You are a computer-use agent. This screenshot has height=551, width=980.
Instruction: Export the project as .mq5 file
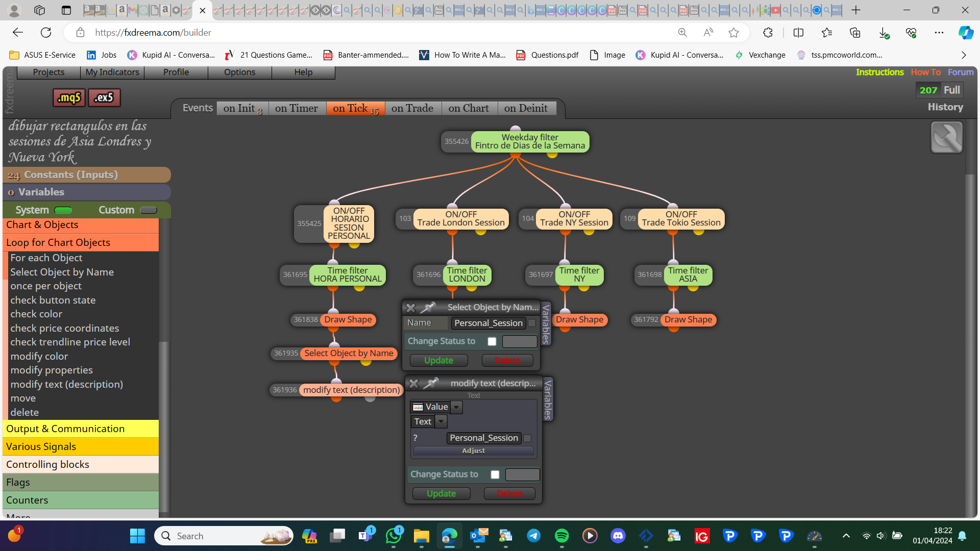point(69,97)
